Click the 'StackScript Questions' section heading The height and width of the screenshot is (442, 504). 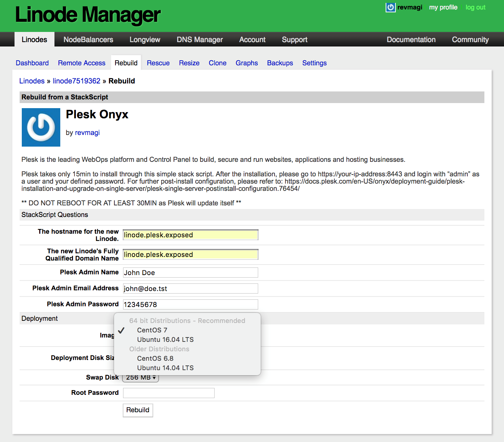click(x=54, y=214)
